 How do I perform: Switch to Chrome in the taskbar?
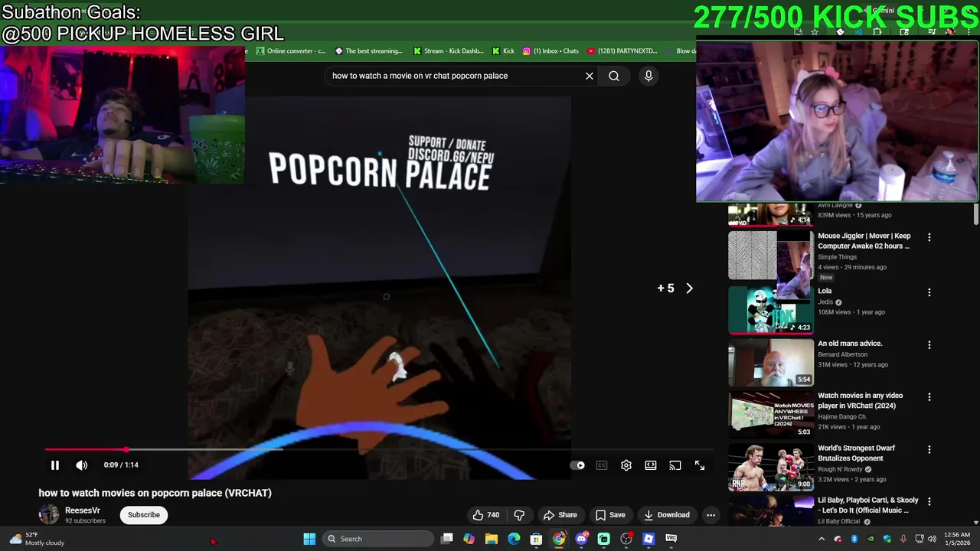559,539
